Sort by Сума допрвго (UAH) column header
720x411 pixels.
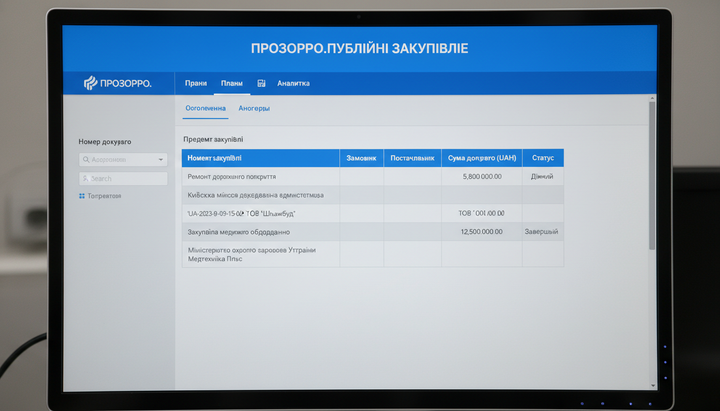pyautogui.click(x=482, y=158)
